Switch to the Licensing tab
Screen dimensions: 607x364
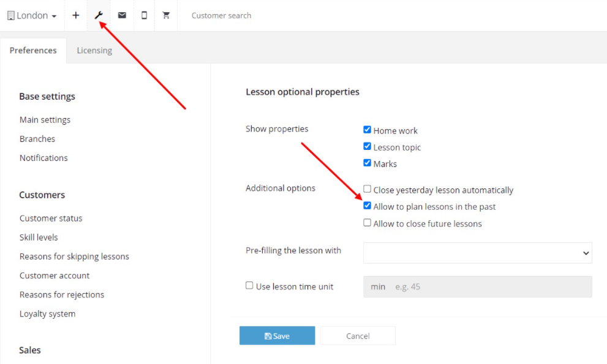[x=94, y=50]
